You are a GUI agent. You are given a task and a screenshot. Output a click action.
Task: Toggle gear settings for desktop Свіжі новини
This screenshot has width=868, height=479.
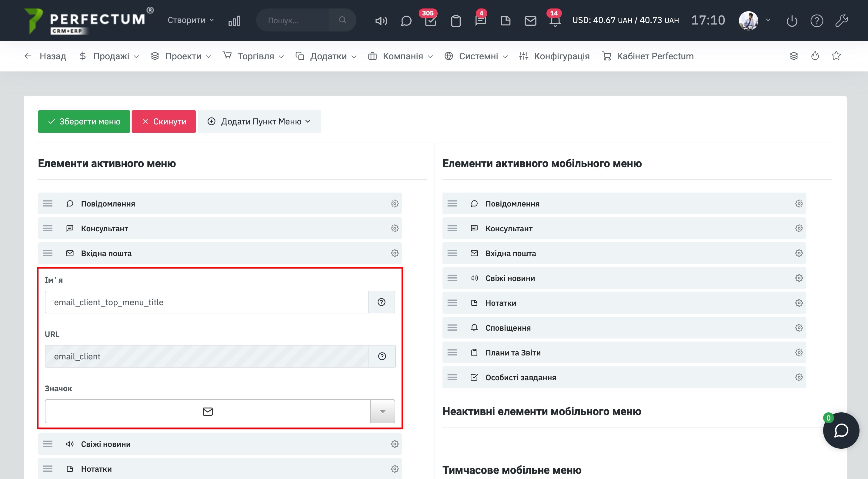point(395,444)
